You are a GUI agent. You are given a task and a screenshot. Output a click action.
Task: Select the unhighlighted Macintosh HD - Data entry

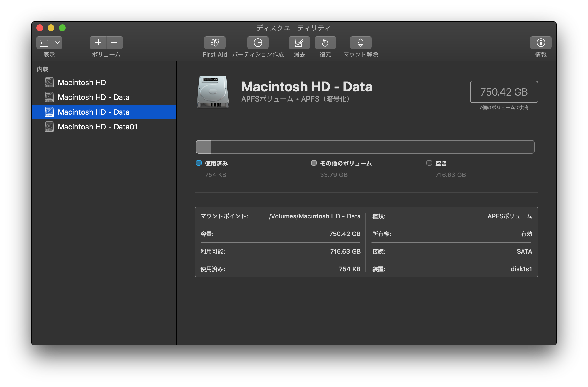[x=93, y=97]
